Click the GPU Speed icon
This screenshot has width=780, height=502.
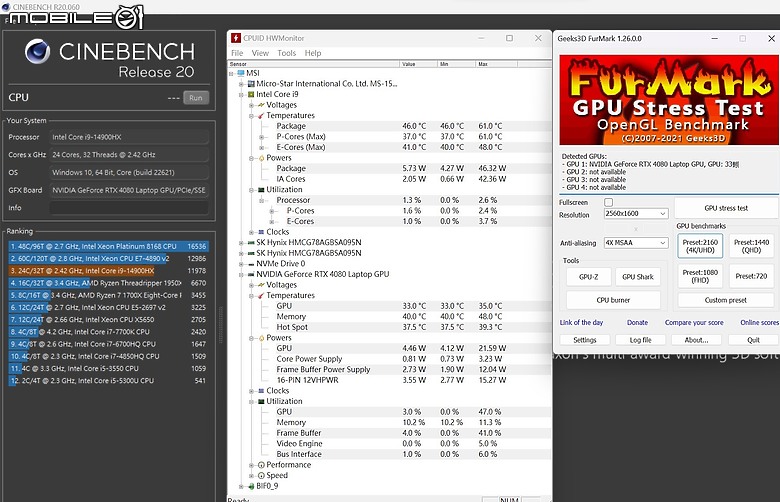point(261,475)
